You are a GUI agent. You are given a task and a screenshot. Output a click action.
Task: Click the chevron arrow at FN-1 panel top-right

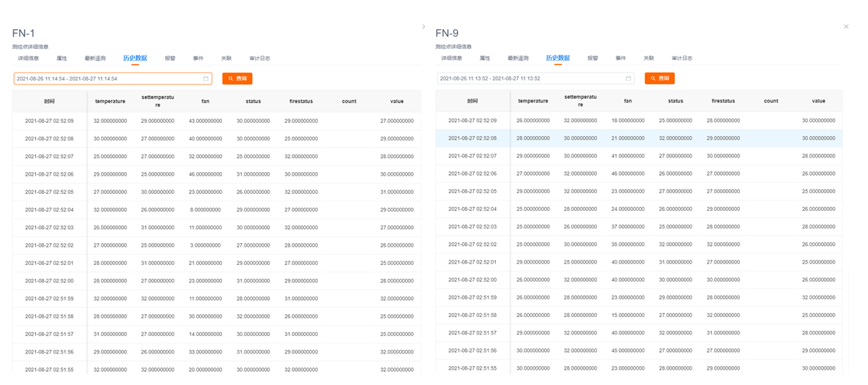tap(423, 26)
